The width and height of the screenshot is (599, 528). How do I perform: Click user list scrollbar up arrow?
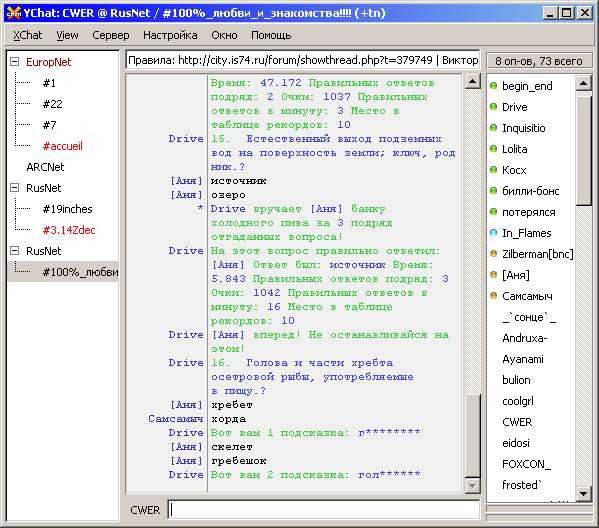coord(584,83)
